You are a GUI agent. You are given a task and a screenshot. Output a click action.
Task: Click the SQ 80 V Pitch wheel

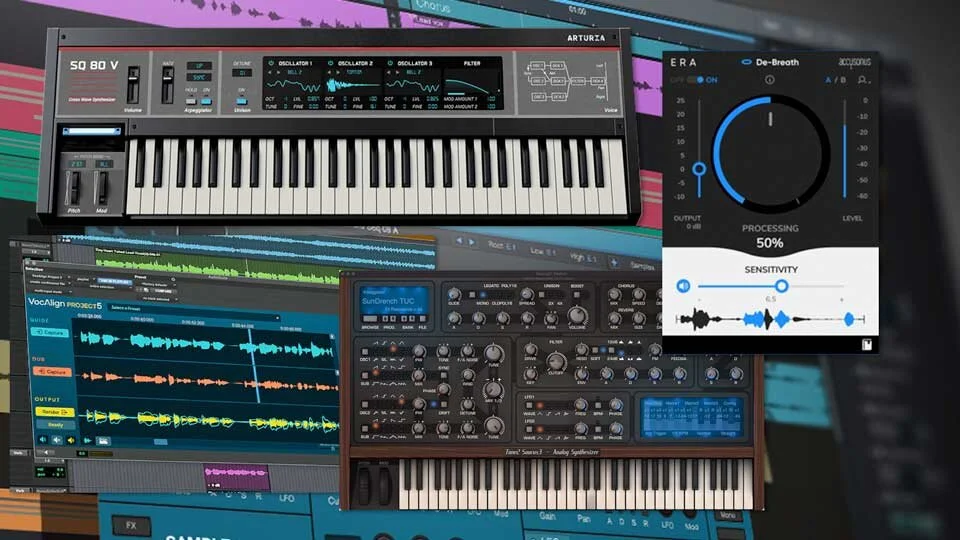tap(73, 187)
